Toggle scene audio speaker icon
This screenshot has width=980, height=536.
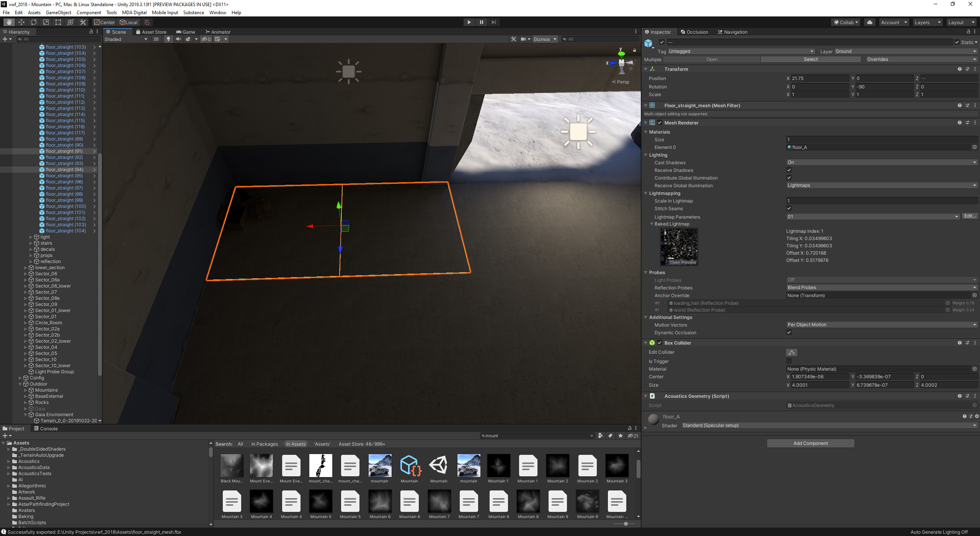click(178, 39)
